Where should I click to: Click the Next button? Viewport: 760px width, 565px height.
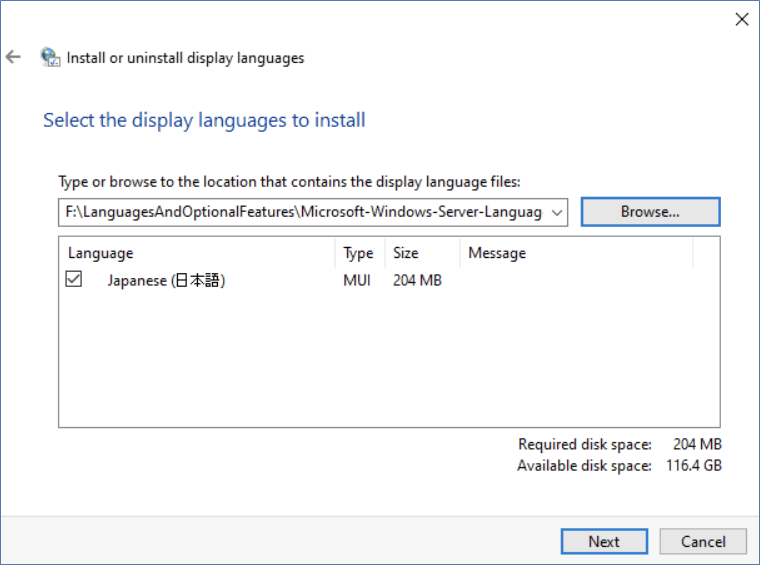coord(604,541)
